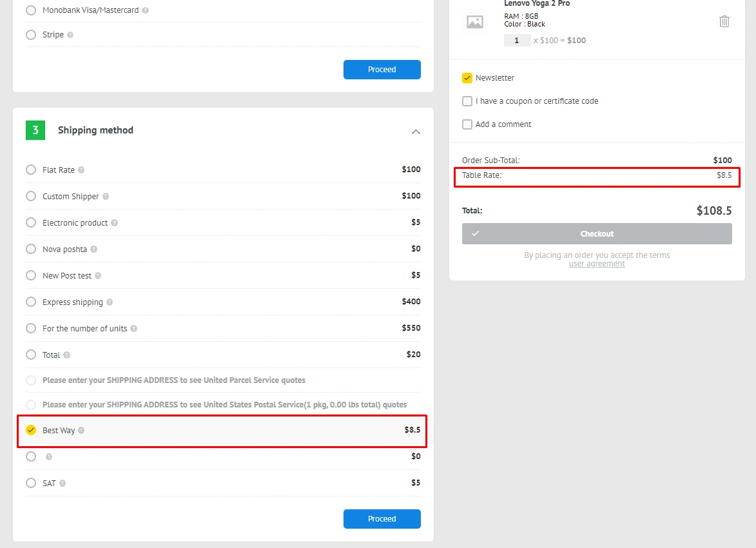756x548 pixels.
Task: Open the user agreement link
Action: tap(597, 264)
